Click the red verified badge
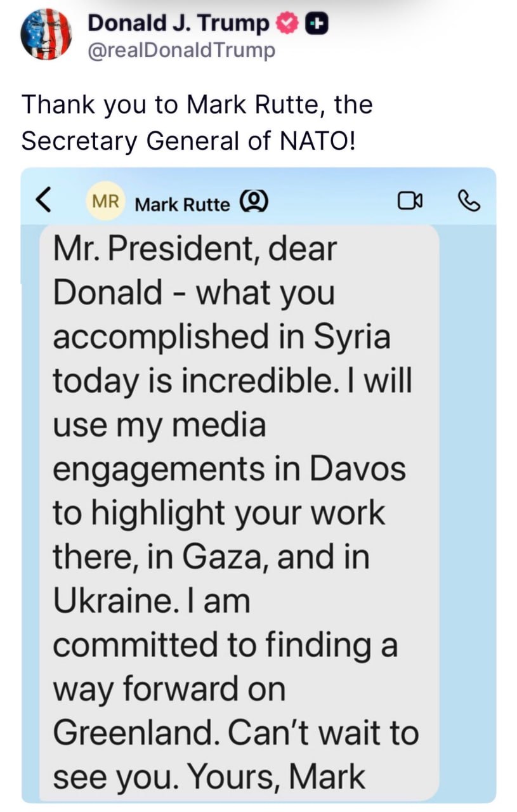The image size is (517, 812). tap(287, 23)
